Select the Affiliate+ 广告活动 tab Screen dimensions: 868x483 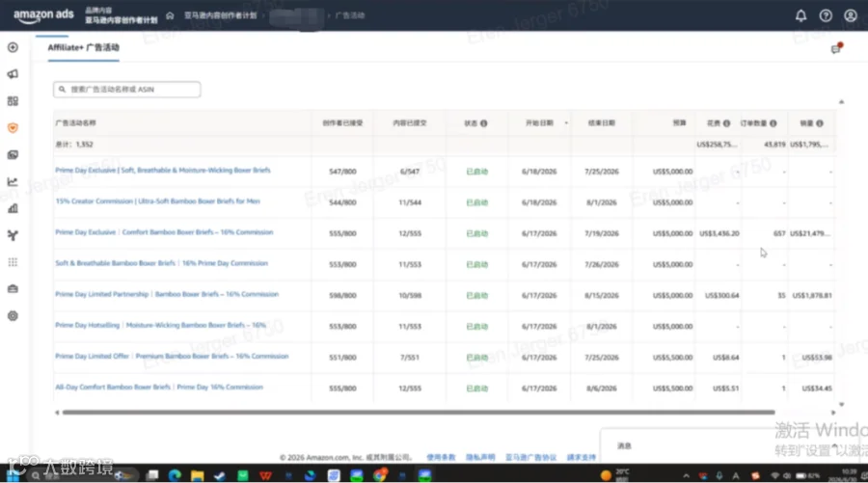pyautogui.click(x=83, y=47)
